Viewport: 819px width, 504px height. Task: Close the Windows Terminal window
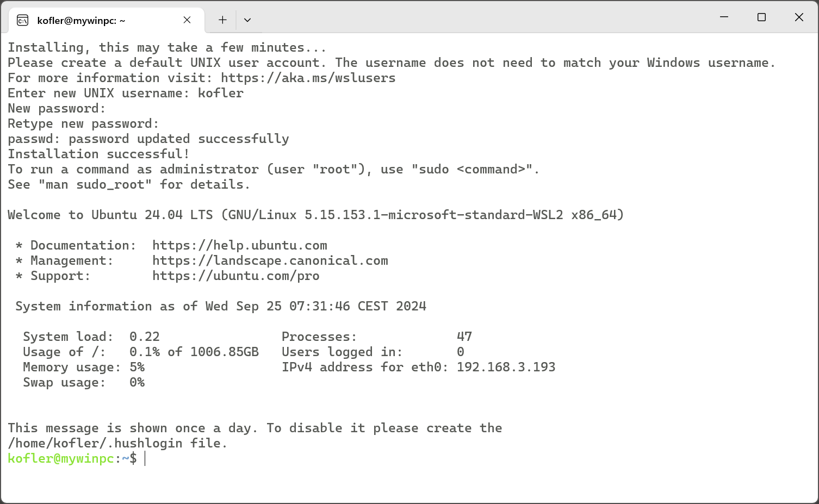point(799,17)
